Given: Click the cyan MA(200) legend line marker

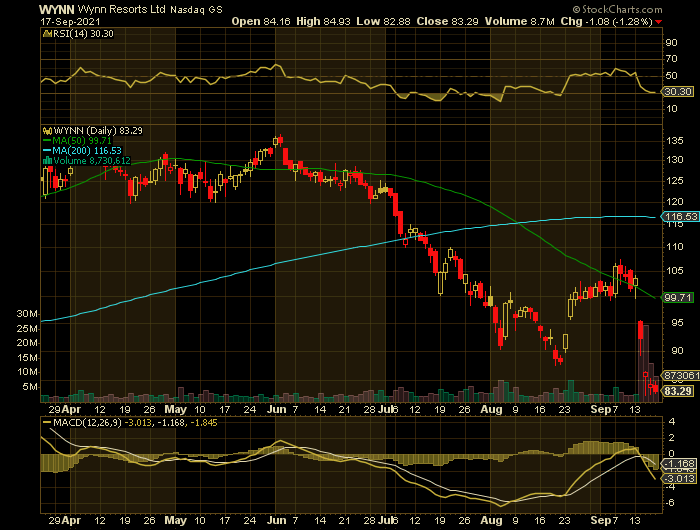Looking at the screenshot, I should coord(47,151).
